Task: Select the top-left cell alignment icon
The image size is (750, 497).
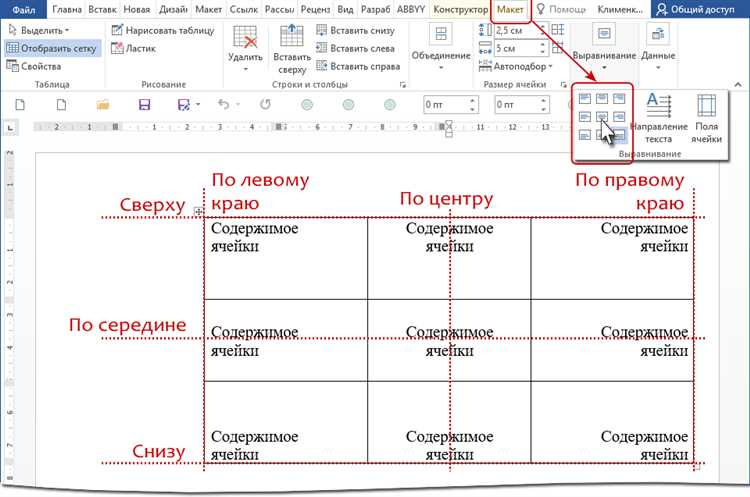Action: tap(585, 99)
